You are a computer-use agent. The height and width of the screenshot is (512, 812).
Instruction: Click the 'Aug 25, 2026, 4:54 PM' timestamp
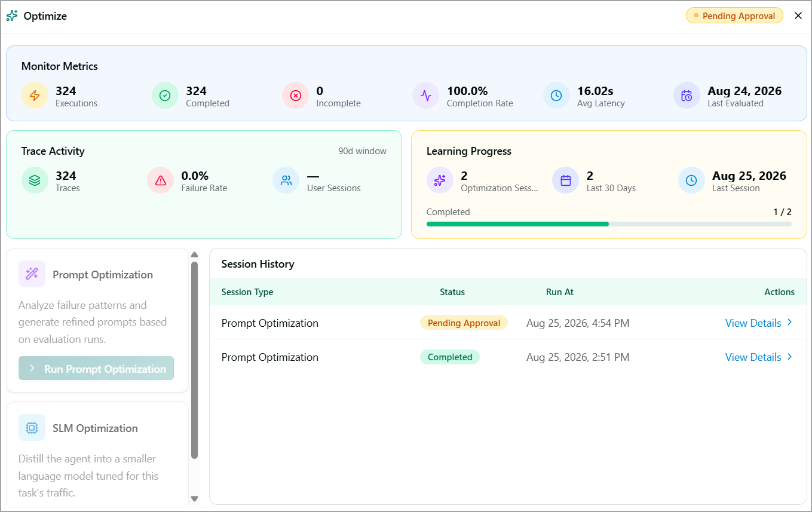pos(578,323)
